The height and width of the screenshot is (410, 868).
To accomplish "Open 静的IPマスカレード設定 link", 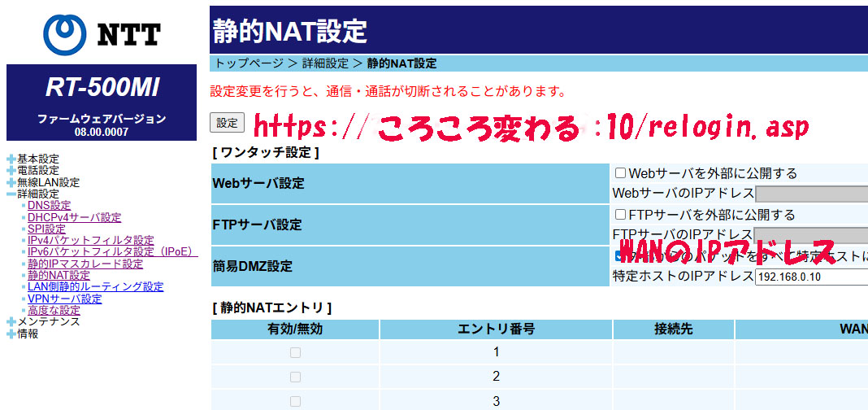I will (x=85, y=264).
